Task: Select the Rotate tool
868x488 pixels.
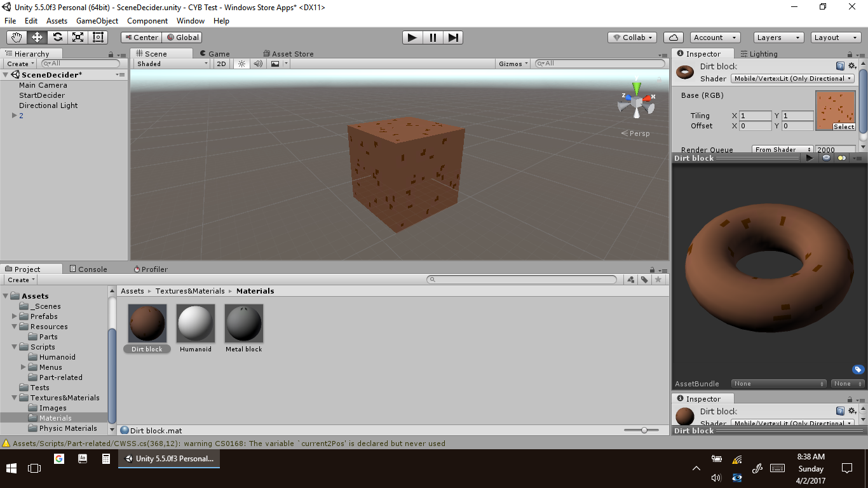Action: point(58,37)
